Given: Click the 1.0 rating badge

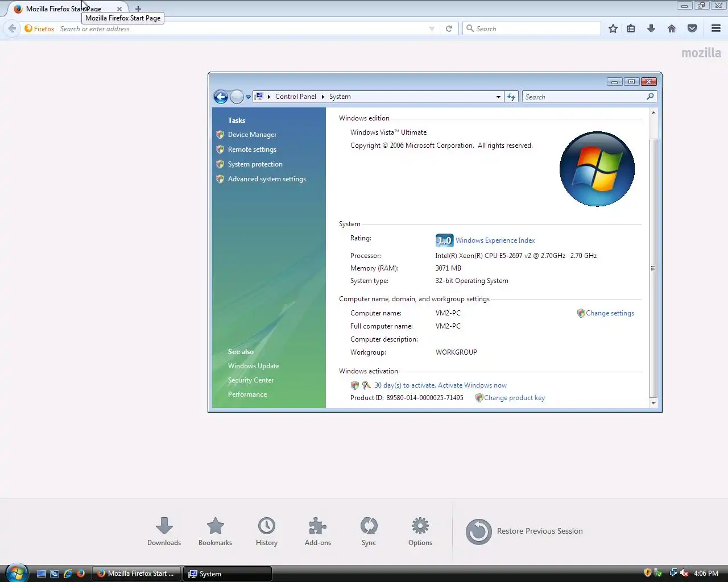Looking at the screenshot, I should click(444, 240).
